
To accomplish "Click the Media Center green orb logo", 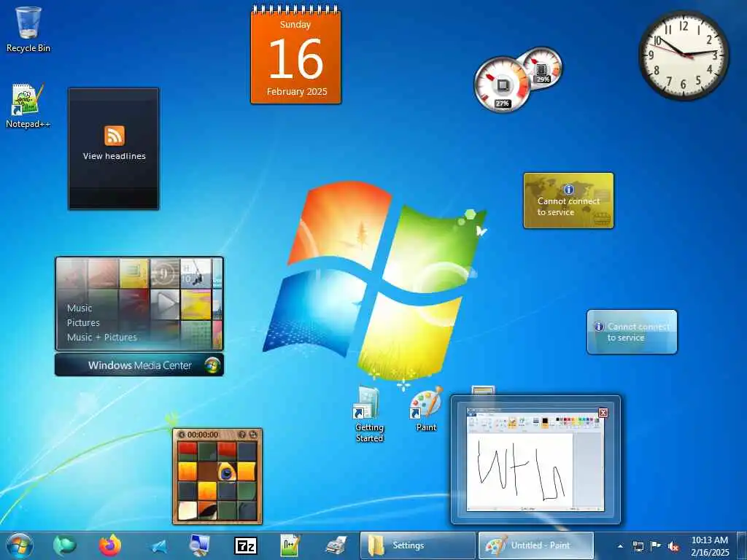I will [212, 365].
